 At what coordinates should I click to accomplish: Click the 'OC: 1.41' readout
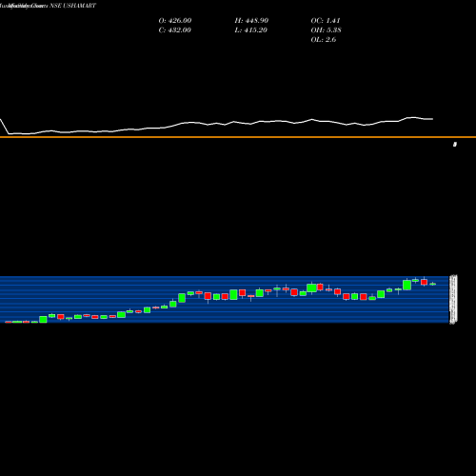(326, 20)
